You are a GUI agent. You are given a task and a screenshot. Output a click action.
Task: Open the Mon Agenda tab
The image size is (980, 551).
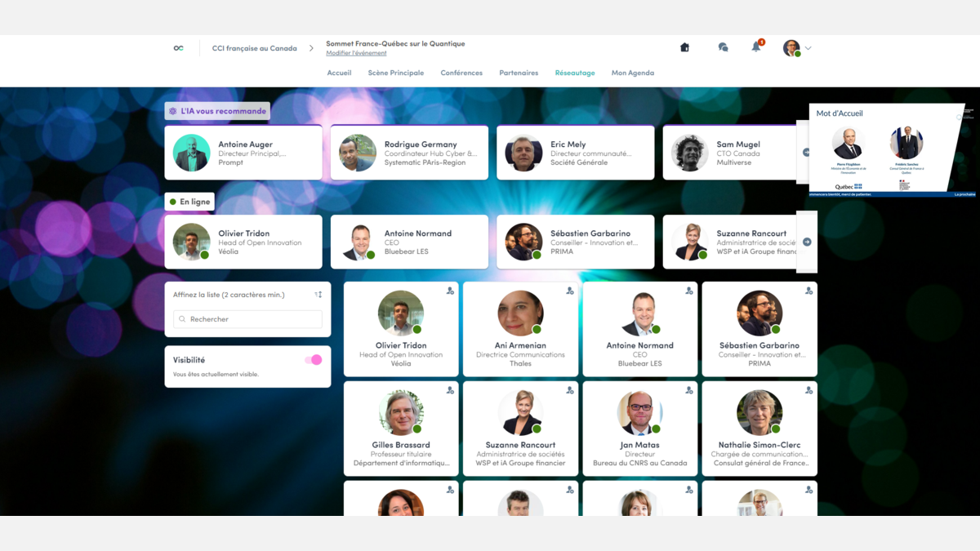pos(632,73)
